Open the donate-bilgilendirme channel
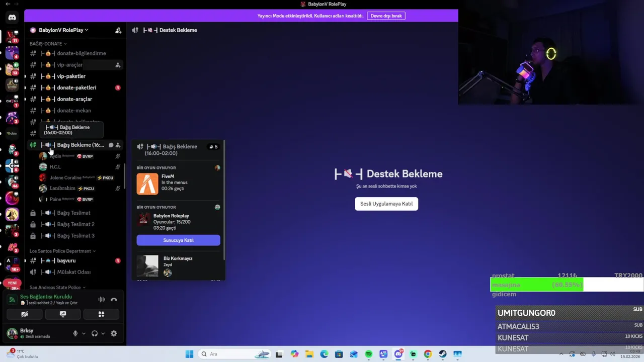This screenshot has width=644, height=362. click(x=74, y=53)
